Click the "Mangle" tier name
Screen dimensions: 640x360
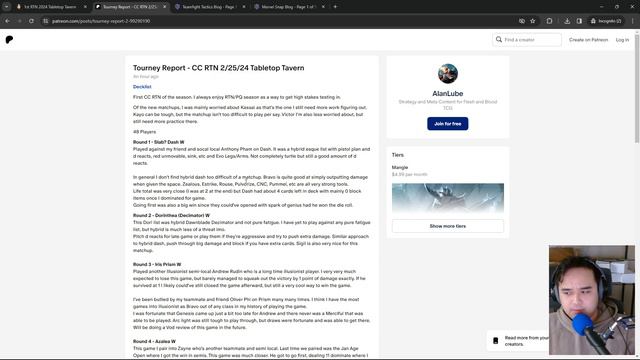coord(400,167)
